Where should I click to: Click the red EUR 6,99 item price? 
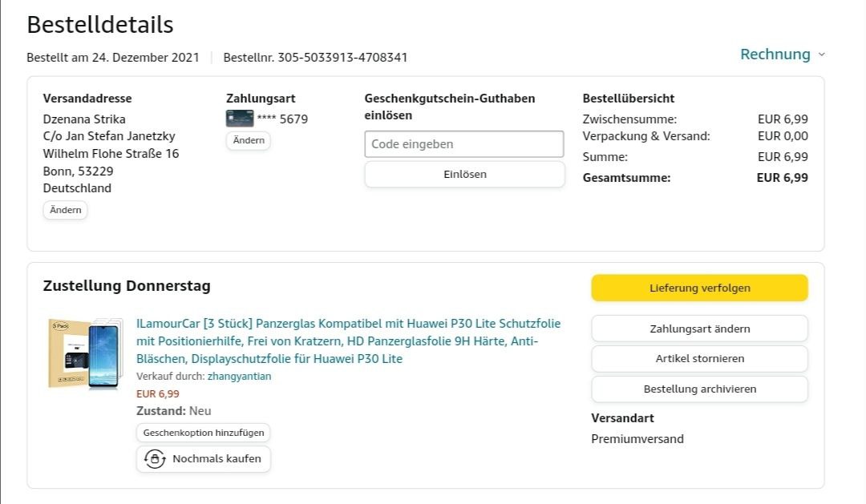158,393
